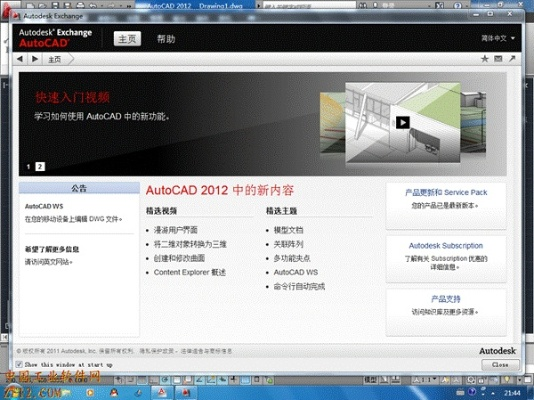Open the 简体中文 language dropdown
The height and width of the screenshot is (400, 534).
point(498,38)
